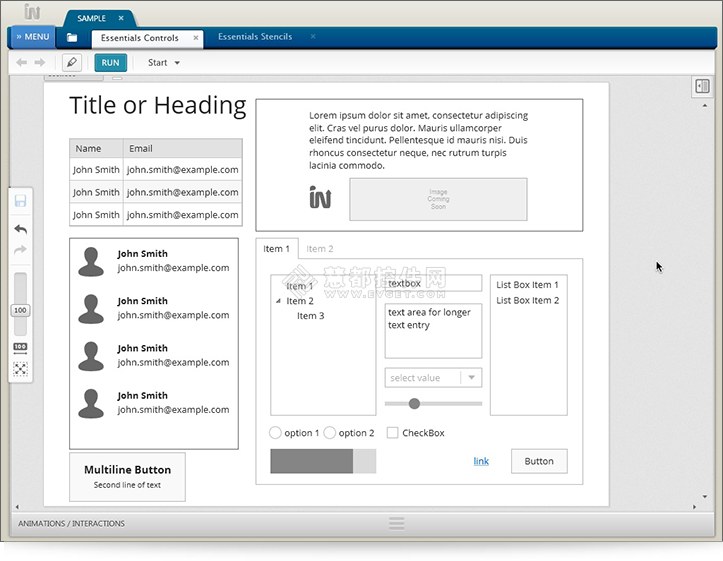Click the fit-to-screen dotted icon
723x561 pixels.
pyautogui.click(x=20, y=369)
